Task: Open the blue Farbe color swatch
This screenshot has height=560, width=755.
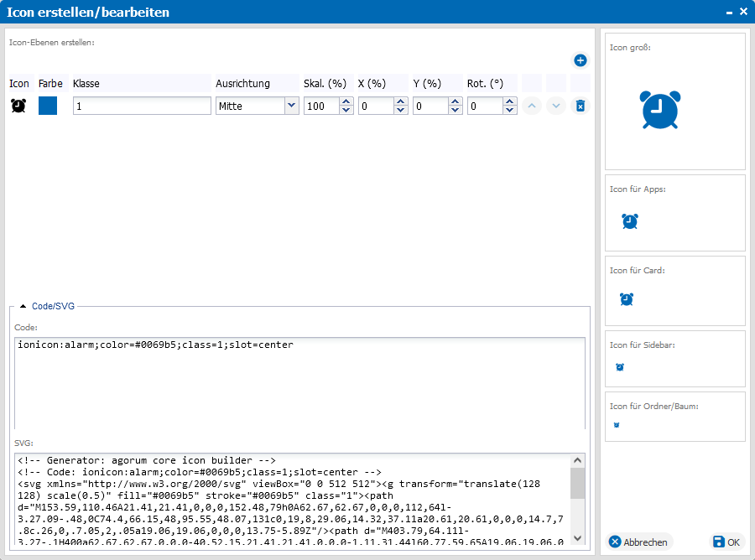Action: (x=48, y=106)
